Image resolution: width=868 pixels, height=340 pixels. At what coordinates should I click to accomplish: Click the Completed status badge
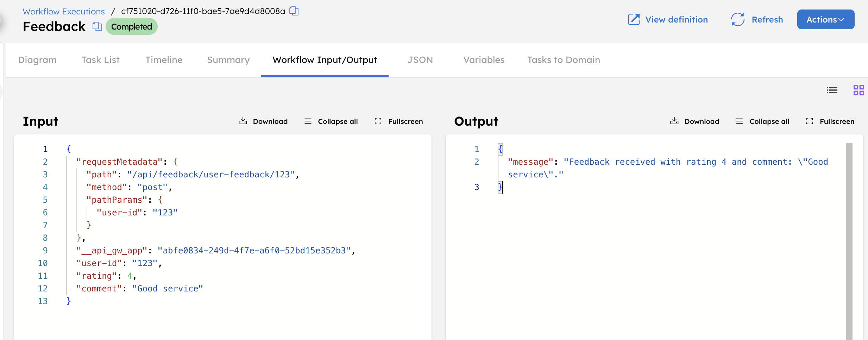click(131, 26)
